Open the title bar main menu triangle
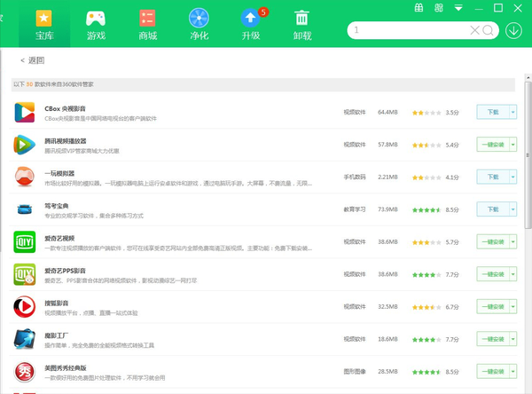 (x=458, y=8)
